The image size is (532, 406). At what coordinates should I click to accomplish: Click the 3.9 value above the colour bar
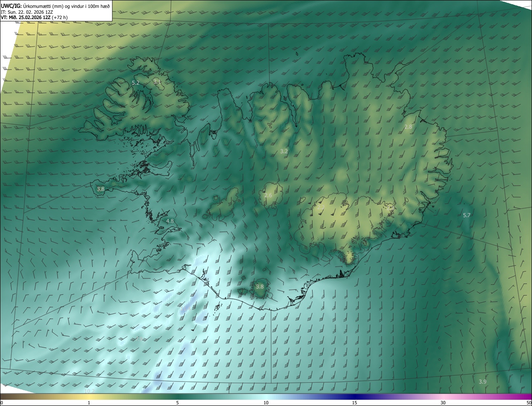(x=483, y=382)
